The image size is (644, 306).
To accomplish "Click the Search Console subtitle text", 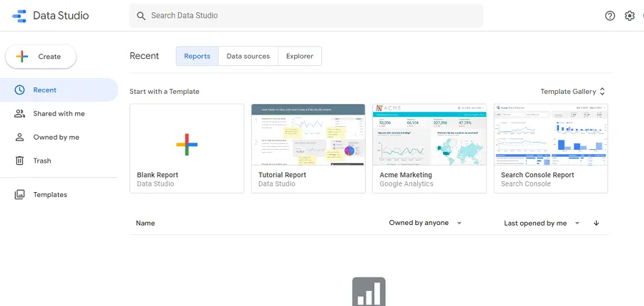I will [526, 184].
